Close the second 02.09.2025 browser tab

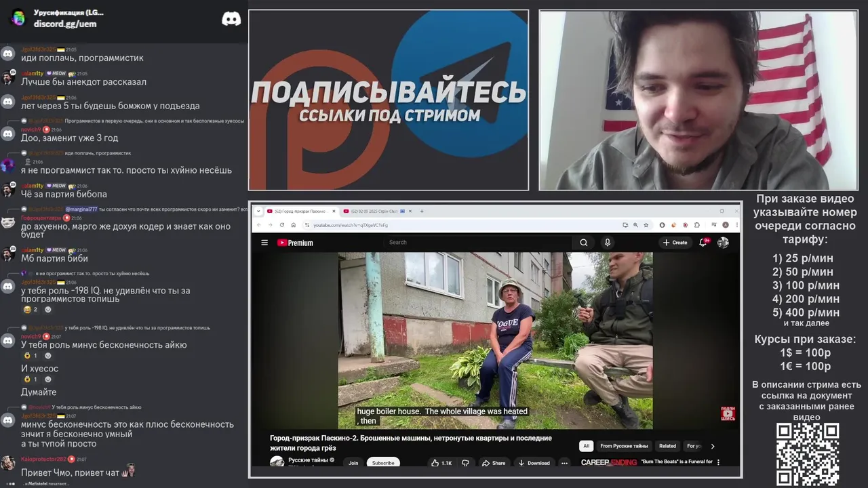410,211
